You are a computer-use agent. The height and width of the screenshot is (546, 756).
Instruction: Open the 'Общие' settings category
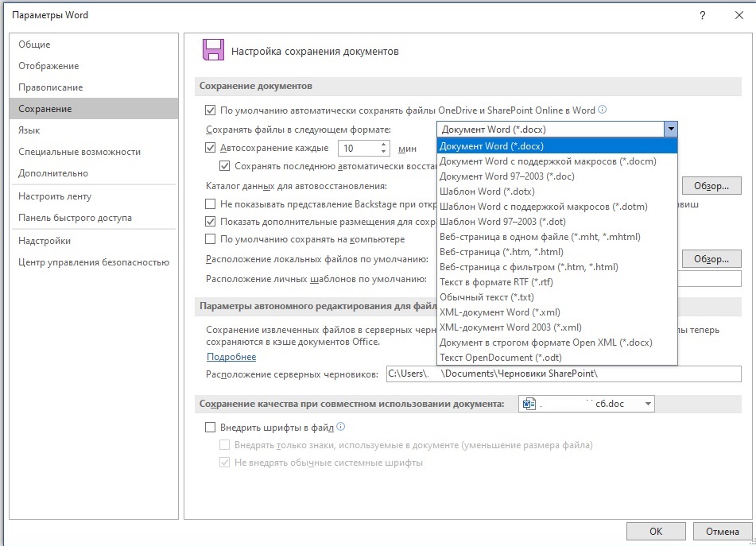pos(94,45)
